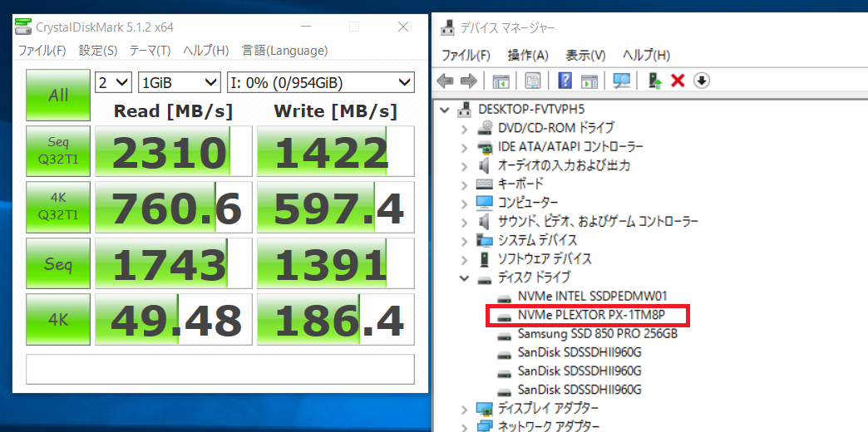Expand the コンピューター node

pyautogui.click(x=464, y=204)
